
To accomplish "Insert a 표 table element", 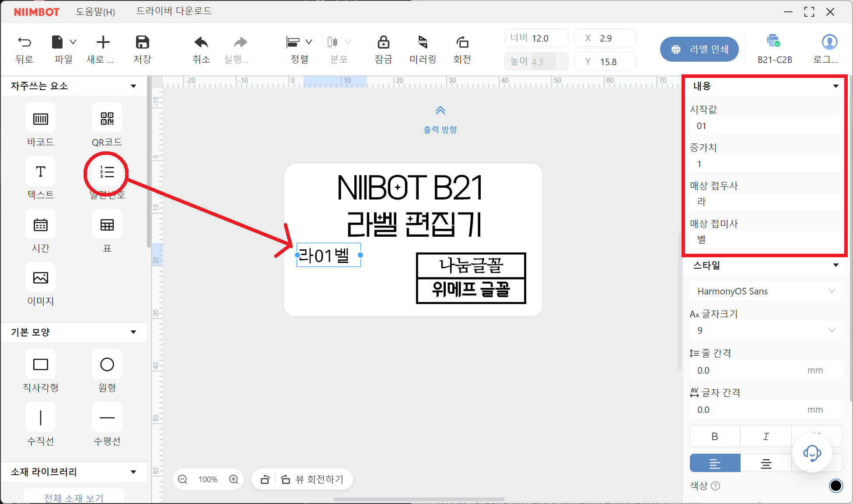I will [x=107, y=225].
